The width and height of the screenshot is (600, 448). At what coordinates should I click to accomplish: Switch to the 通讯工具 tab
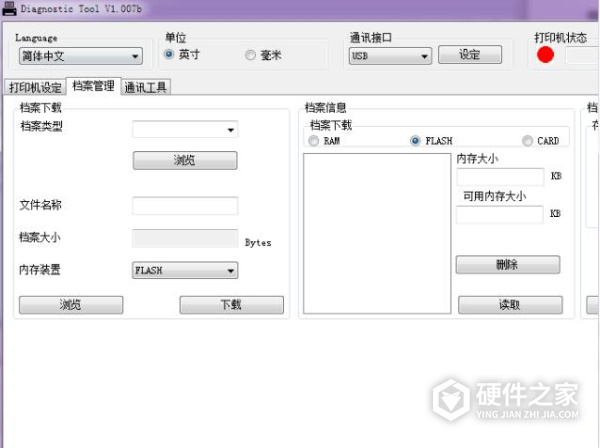tap(145, 88)
